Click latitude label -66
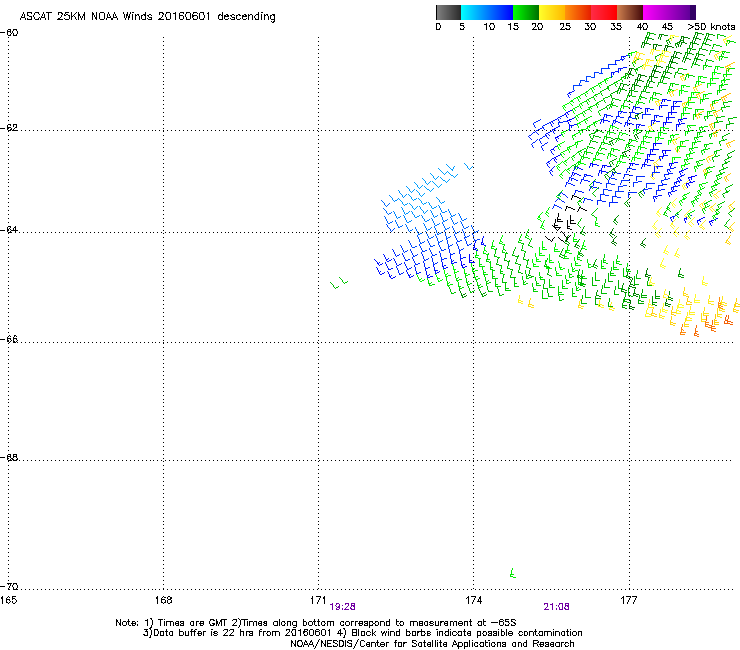740x650 pixels. 9,339
